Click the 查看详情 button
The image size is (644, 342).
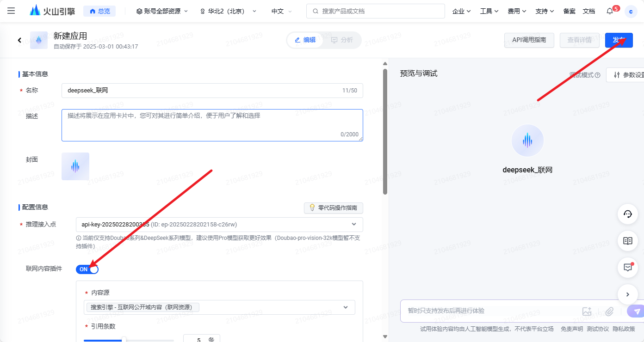coord(580,40)
